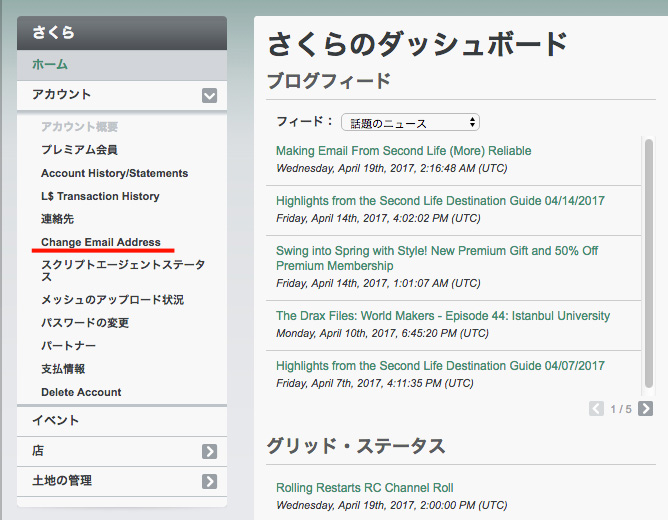Open 支払情報 page

click(x=63, y=369)
